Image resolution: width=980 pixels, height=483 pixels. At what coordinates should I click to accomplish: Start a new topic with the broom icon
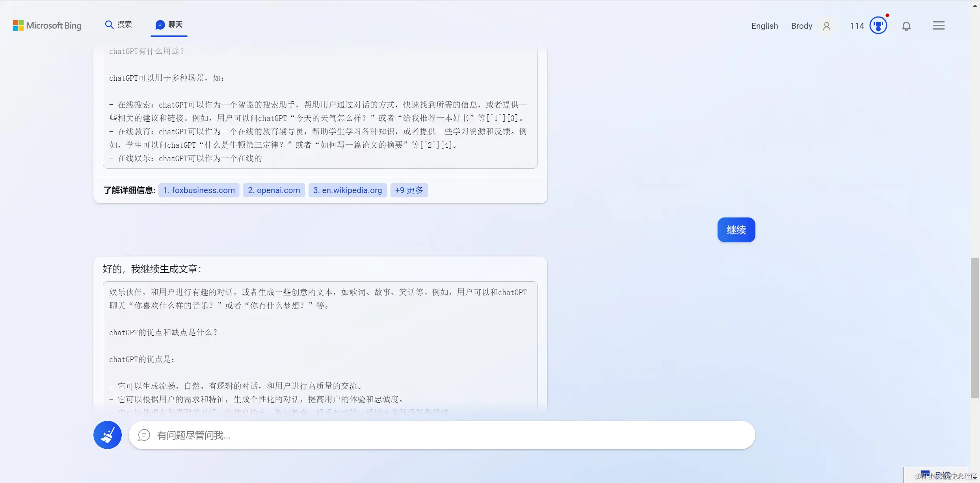click(107, 435)
